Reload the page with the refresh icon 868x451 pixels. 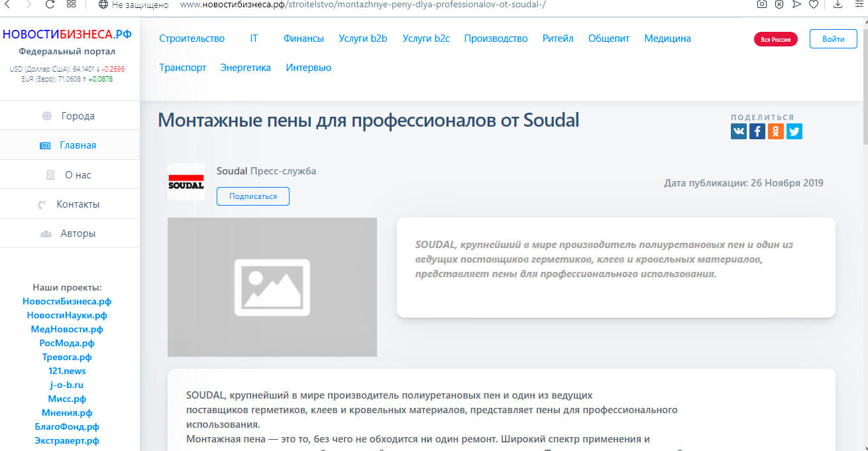point(50,4)
